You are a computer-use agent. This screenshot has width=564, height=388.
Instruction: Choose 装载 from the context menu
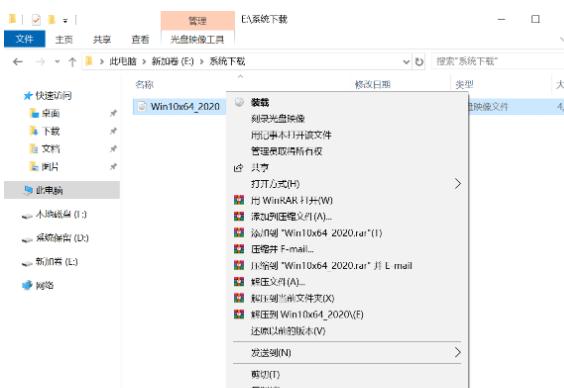pos(260,102)
